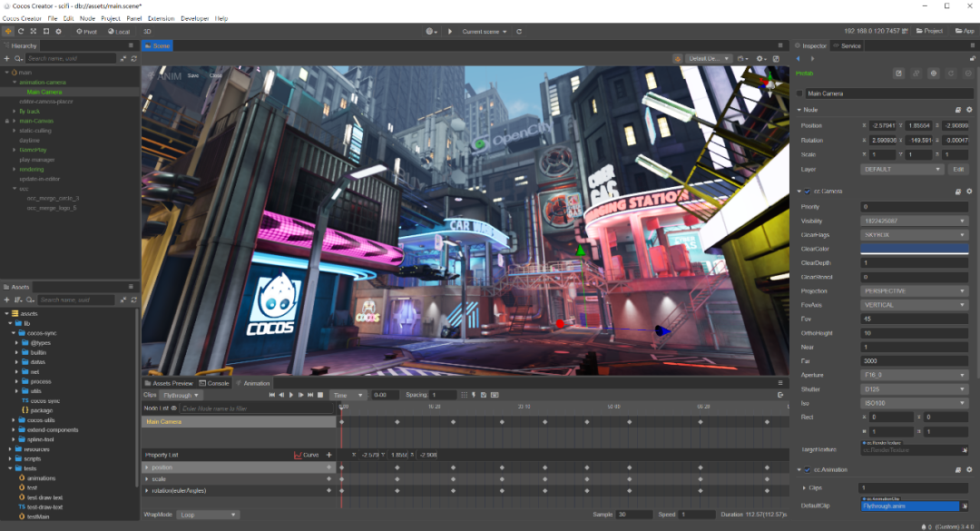Viewport: 980px width, 531px height.
Task: Exit animation editing mode icon
Action: click(780, 395)
